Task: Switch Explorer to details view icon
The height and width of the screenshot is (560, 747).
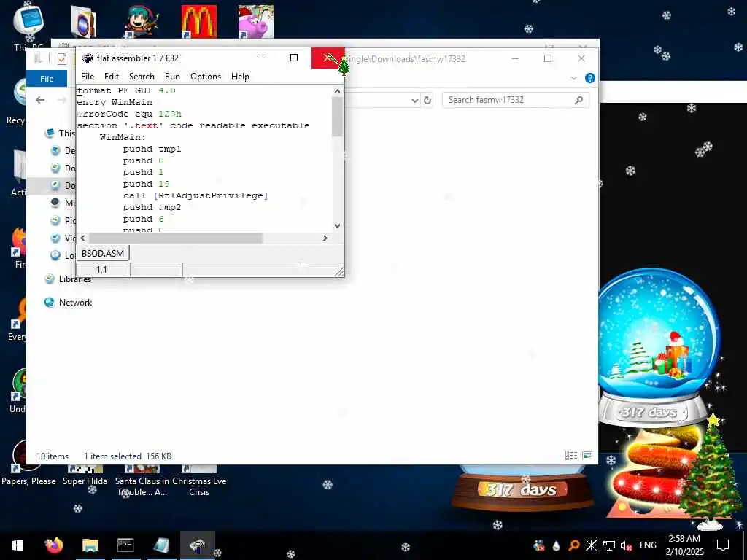Action: [570, 456]
